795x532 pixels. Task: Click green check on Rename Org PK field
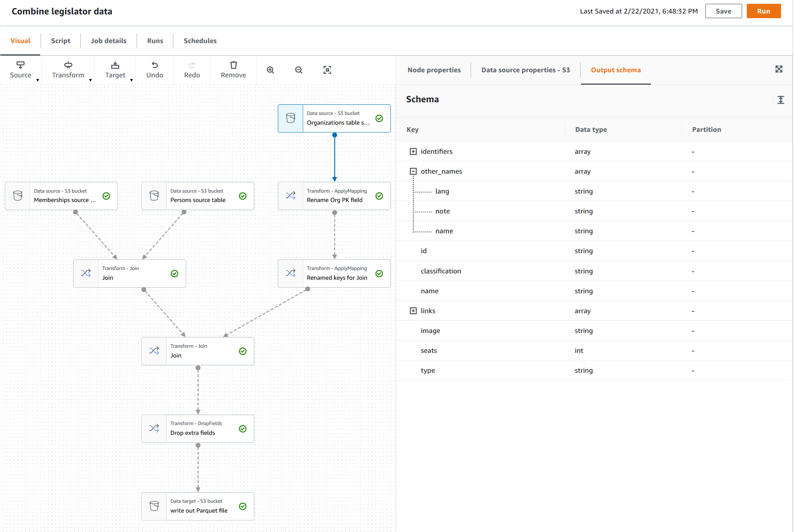coord(379,196)
